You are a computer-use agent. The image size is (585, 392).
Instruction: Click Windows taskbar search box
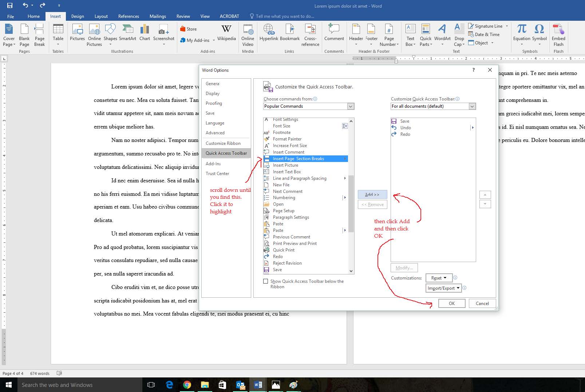tap(80, 385)
